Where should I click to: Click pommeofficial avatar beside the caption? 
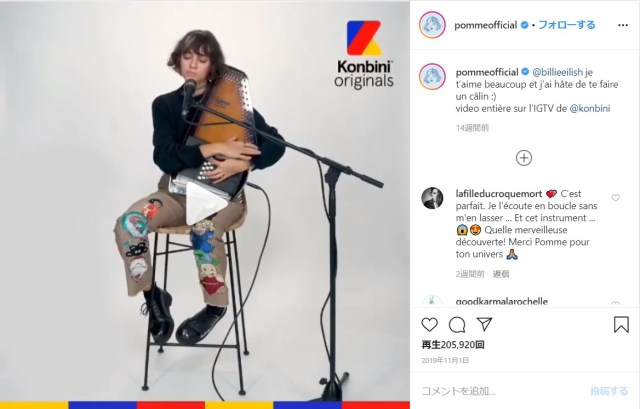(432, 76)
